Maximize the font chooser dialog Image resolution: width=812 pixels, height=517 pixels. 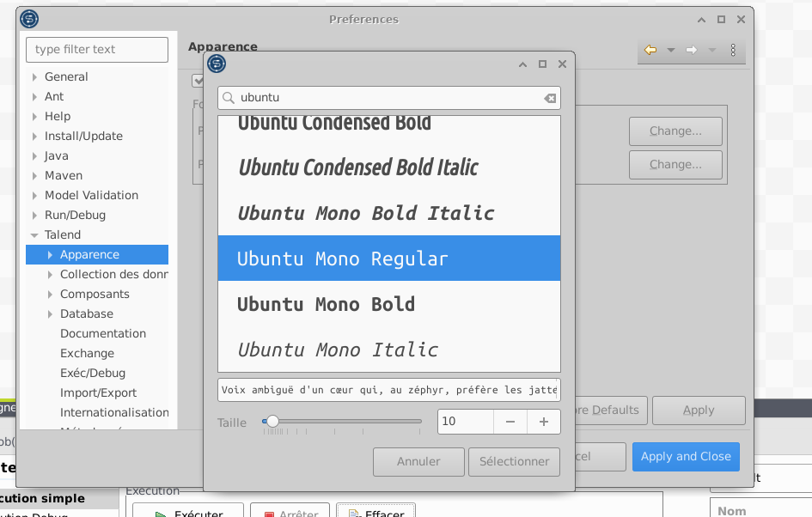[x=542, y=64]
